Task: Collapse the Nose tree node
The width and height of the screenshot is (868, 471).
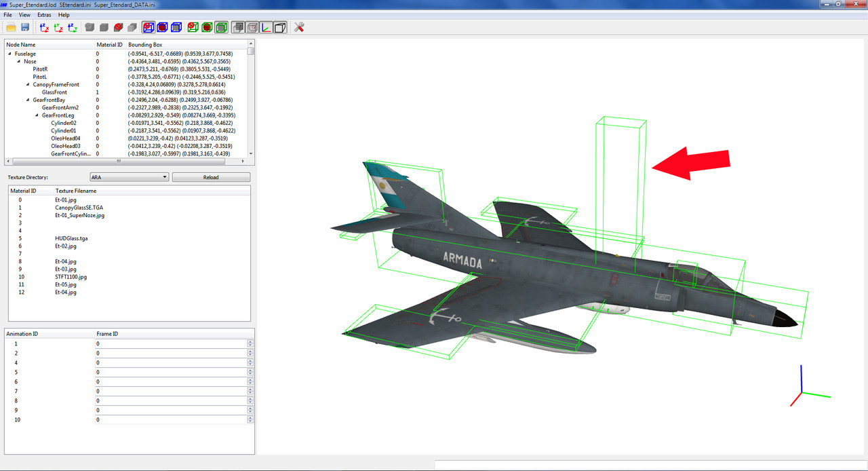Action: point(19,62)
